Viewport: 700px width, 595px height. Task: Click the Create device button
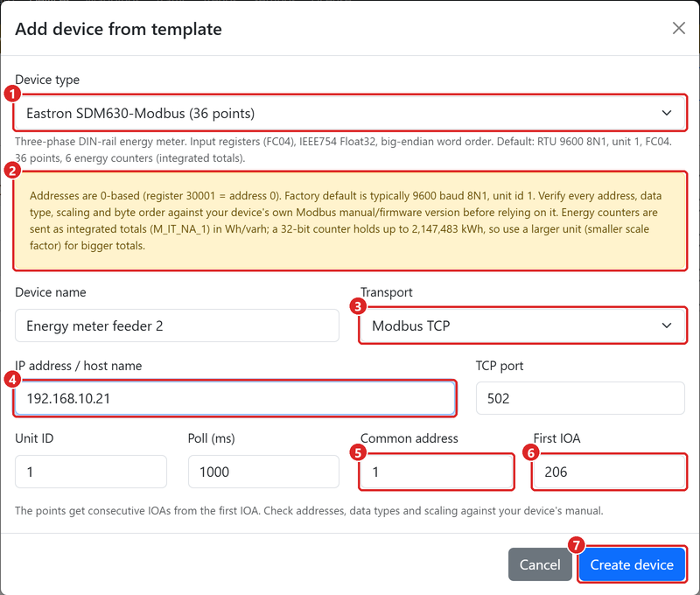click(632, 564)
